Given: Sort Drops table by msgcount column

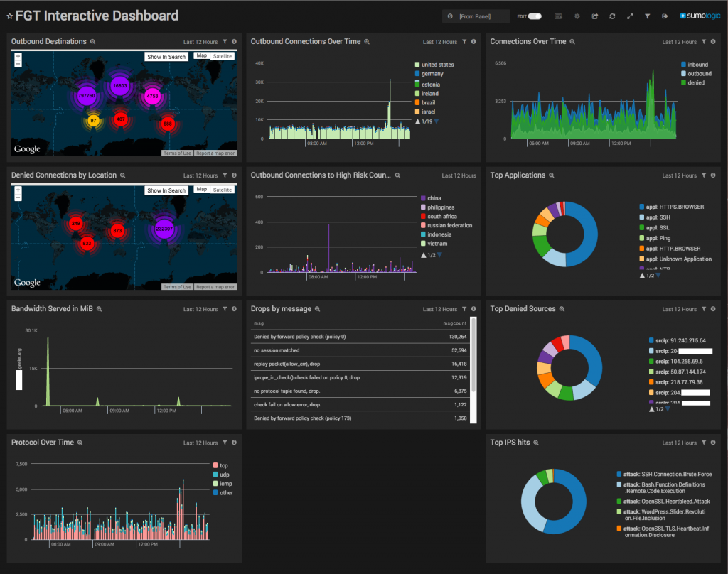Looking at the screenshot, I should coord(454,323).
